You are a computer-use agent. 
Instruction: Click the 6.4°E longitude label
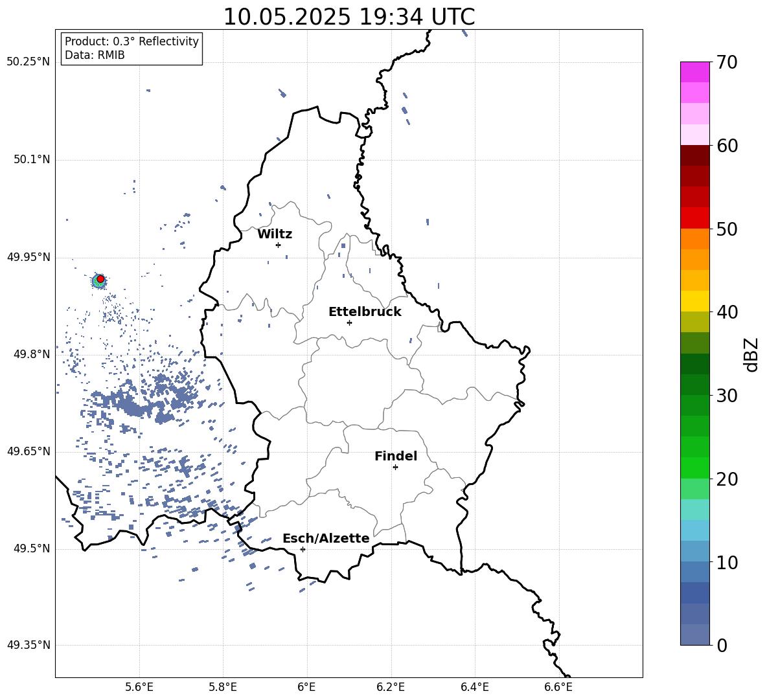pos(474,687)
